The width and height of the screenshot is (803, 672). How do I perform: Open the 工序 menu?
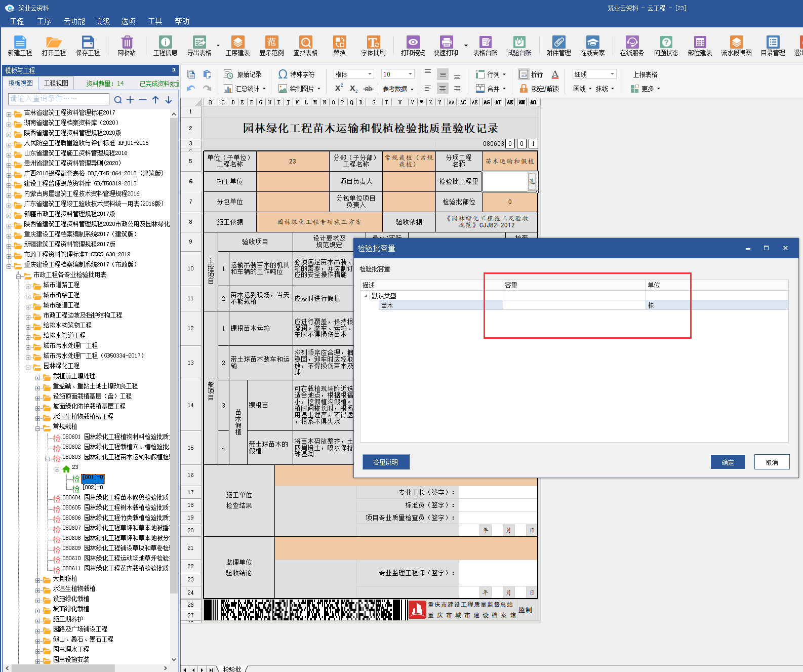(44, 21)
